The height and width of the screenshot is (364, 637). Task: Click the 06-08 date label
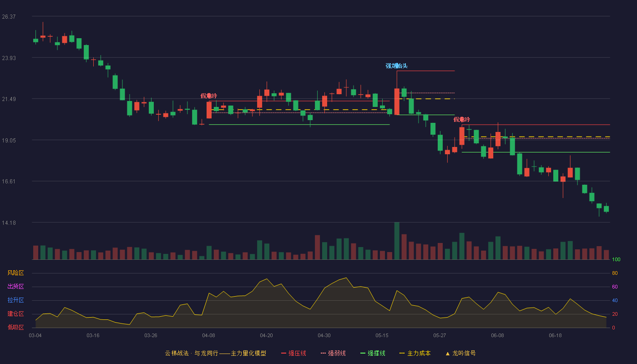point(497,335)
